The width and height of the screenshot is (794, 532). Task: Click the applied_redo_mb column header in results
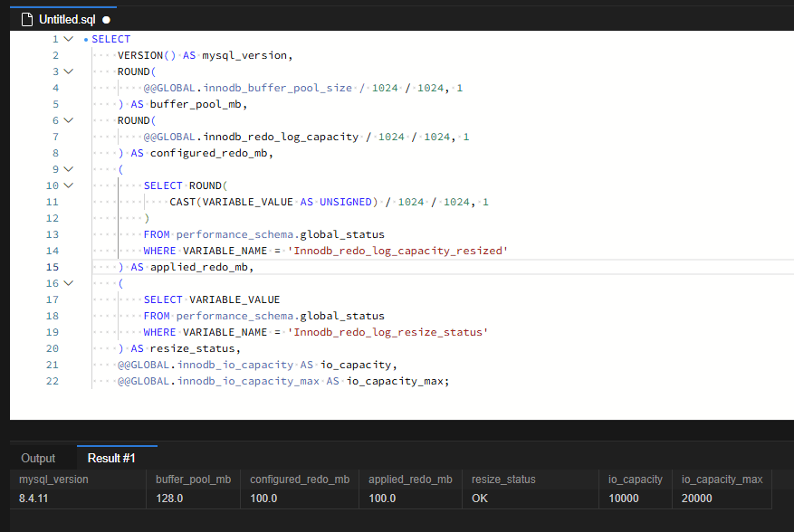click(x=410, y=480)
